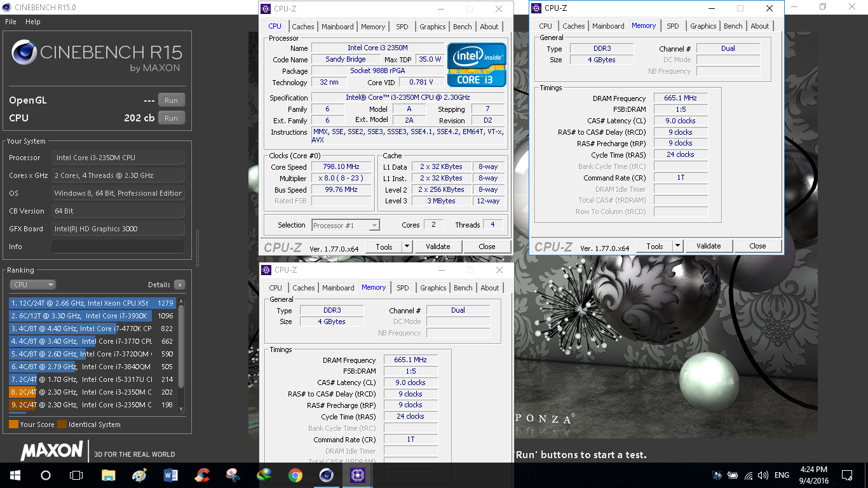Click Validate in the middle CPU-Z window
The image size is (868, 488).
(x=438, y=247)
